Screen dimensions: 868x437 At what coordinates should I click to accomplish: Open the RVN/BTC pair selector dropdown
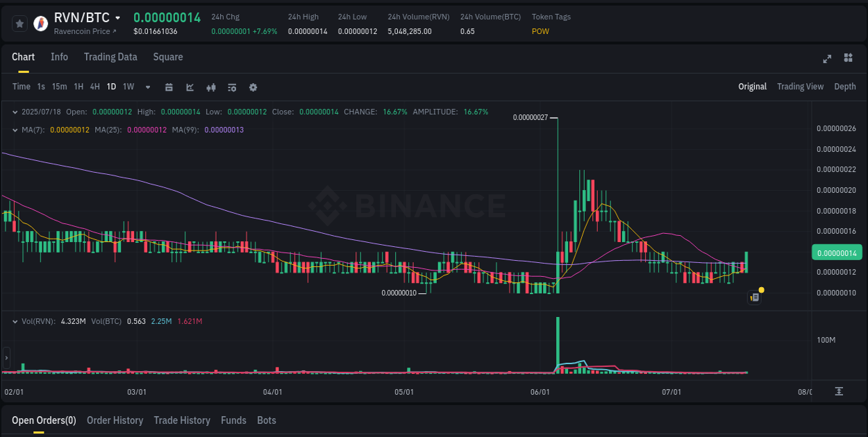(117, 18)
